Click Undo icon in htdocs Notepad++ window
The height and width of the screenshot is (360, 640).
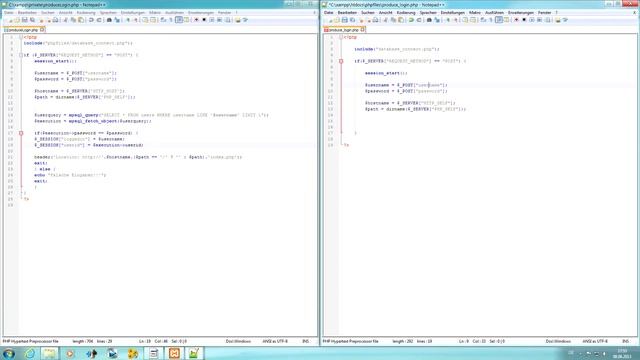tap(411, 20)
